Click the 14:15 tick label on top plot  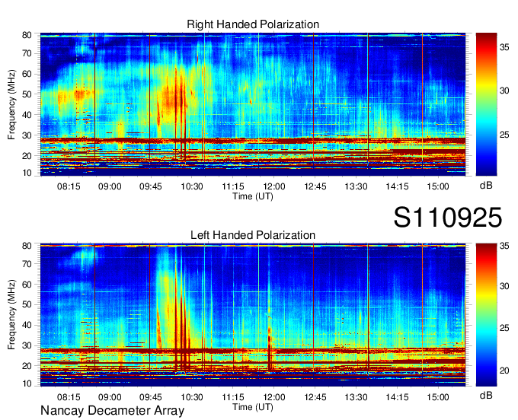coord(397,186)
